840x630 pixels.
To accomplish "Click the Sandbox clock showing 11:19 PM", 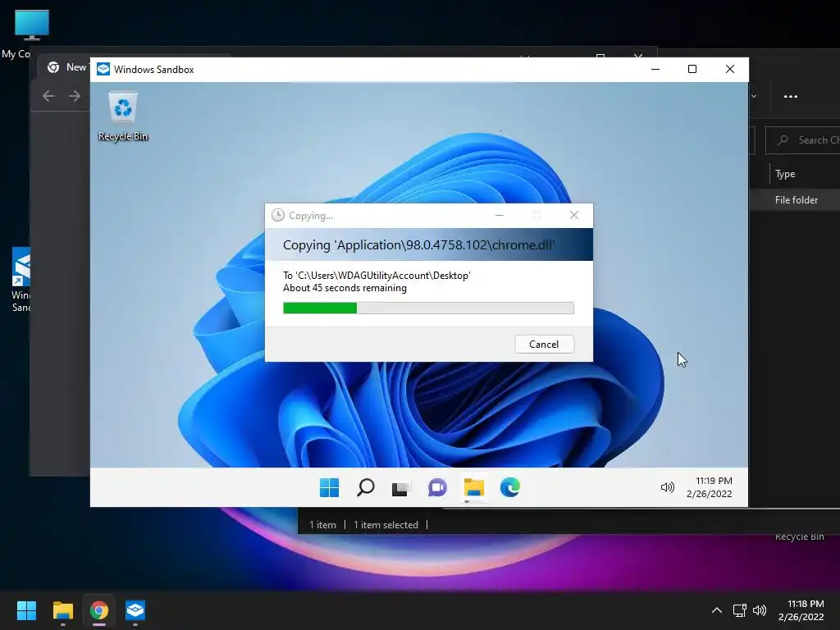I will pyautogui.click(x=710, y=487).
